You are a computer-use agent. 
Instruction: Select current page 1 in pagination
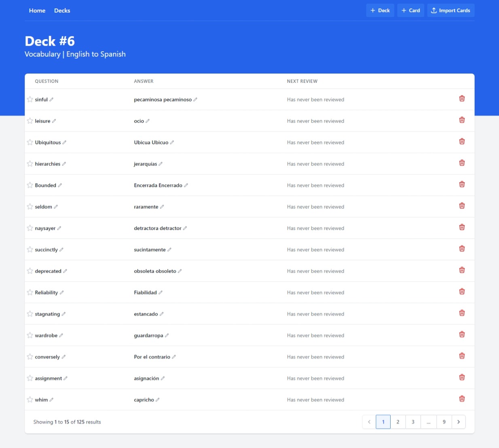(383, 422)
